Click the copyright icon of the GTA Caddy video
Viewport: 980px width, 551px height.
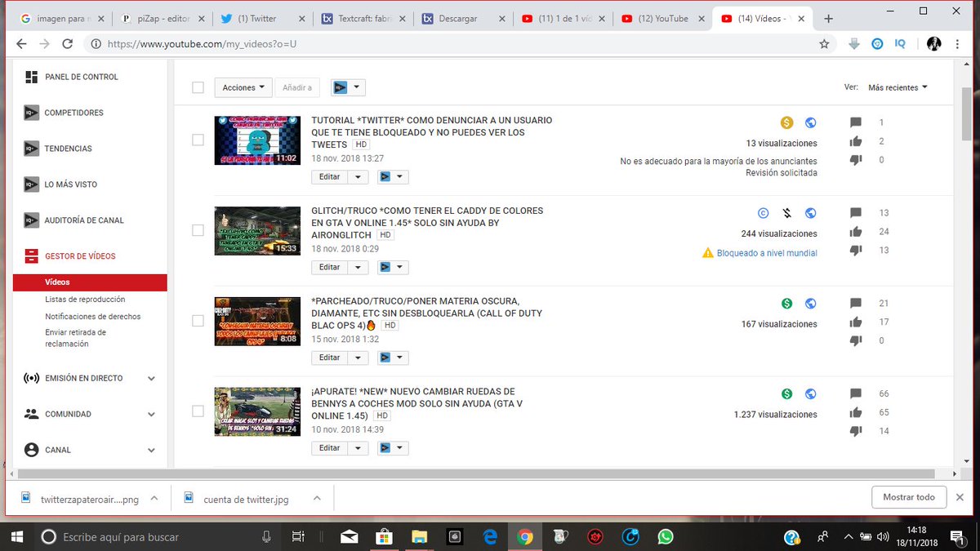(763, 213)
